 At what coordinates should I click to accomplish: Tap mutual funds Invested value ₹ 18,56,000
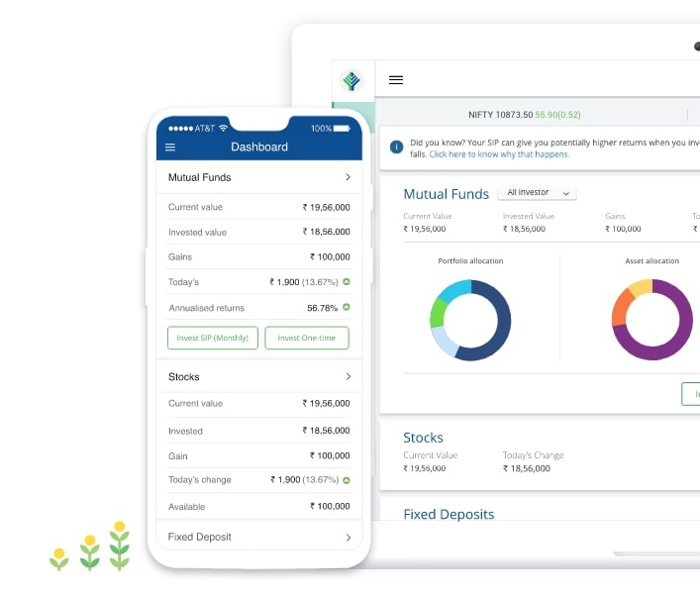(326, 232)
